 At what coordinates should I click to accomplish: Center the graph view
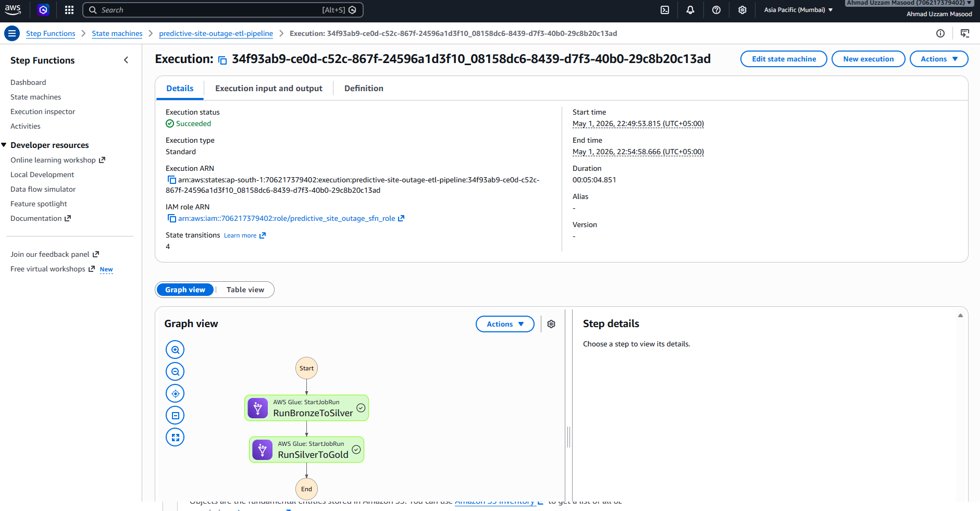175,393
